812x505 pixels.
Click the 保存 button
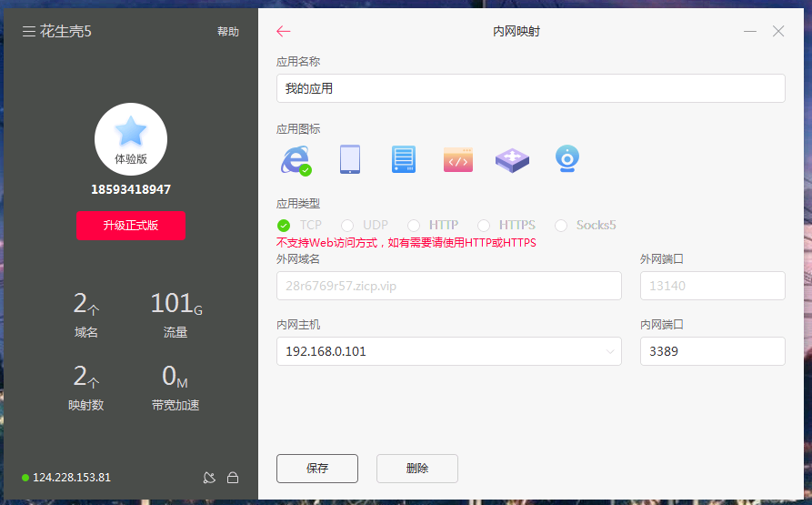317,469
